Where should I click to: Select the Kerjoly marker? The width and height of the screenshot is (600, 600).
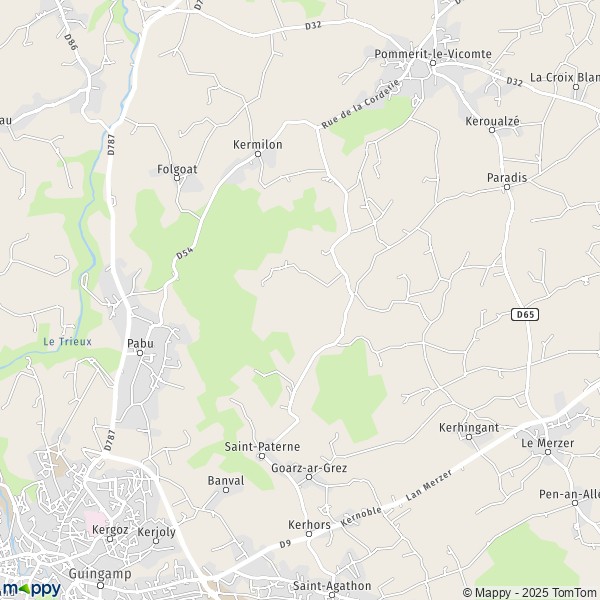pyautogui.click(x=156, y=541)
